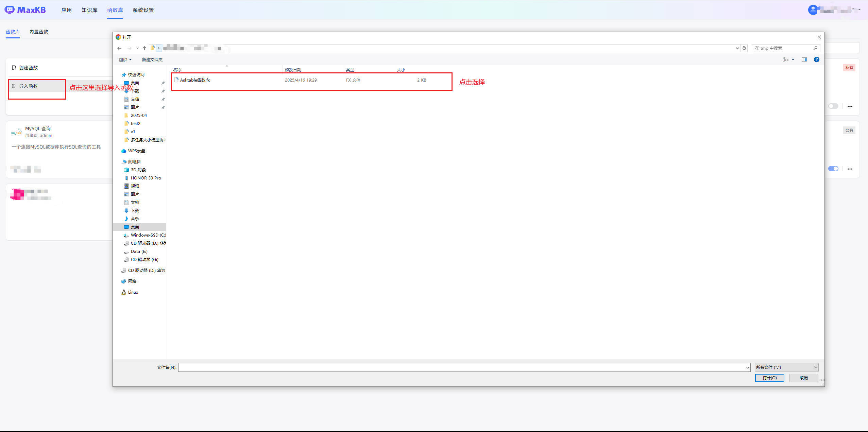Switch to 内置函数 tab

pos(39,32)
